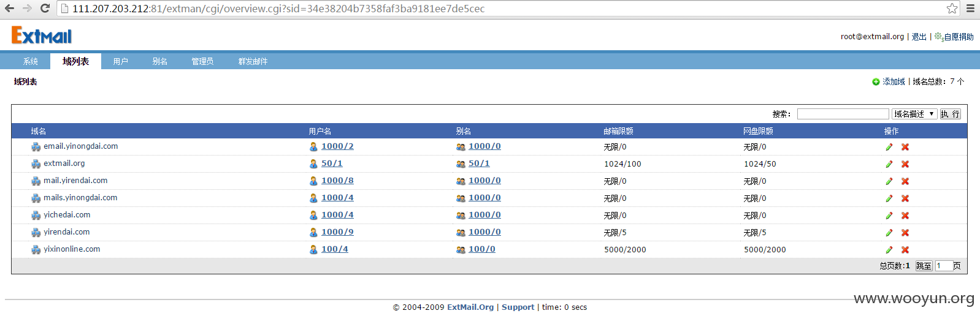Open the yichedai.com domain link
980x316 pixels.
click(67, 215)
